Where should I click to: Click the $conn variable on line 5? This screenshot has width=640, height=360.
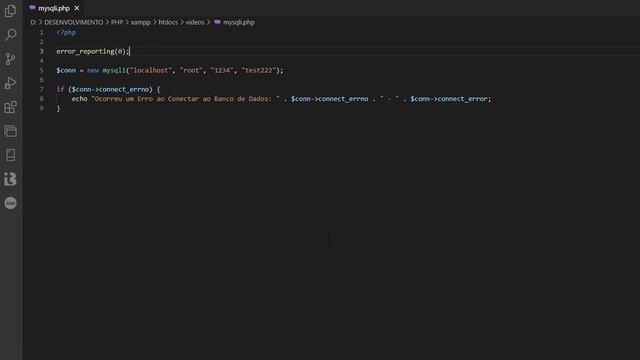coord(66,70)
